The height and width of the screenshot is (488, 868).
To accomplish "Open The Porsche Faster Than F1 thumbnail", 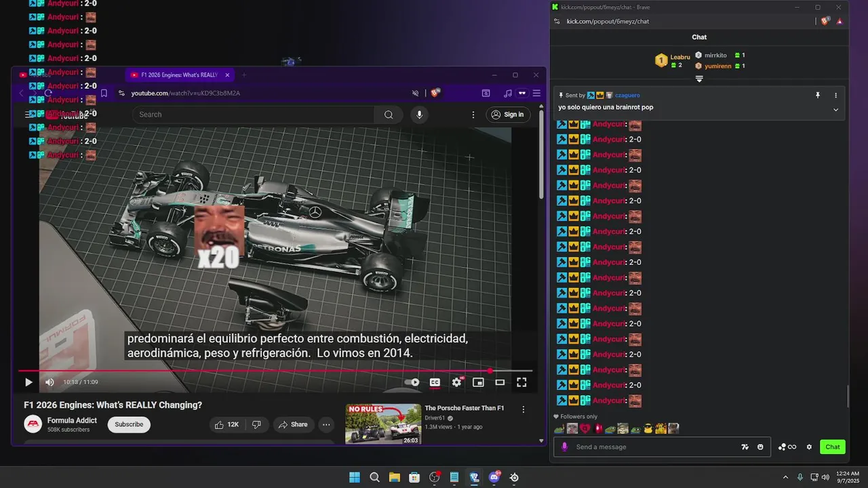I will click(383, 424).
